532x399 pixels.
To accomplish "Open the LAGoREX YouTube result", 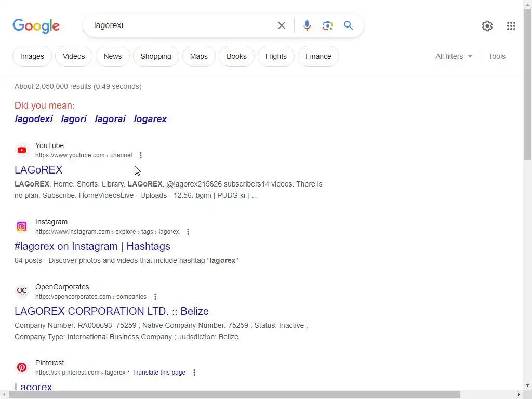I will point(38,170).
